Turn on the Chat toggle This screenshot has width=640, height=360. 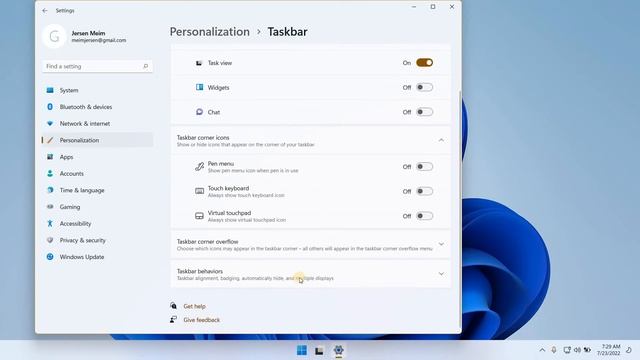point(424,112)
